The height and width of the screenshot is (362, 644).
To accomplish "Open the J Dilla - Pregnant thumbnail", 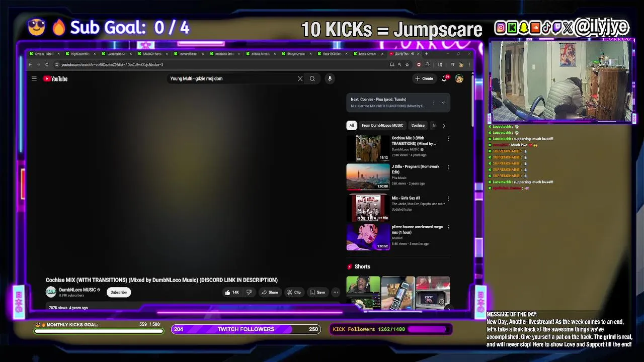I will click(x=368, y=176).
